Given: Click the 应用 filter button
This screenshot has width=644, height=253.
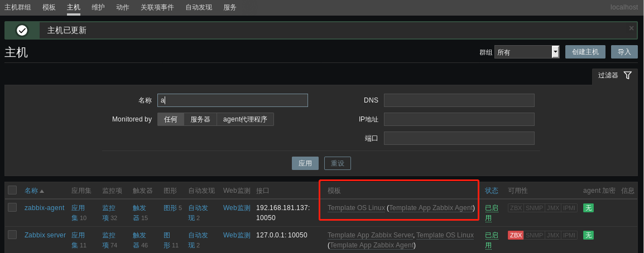Looking at the screenshot, I should pos(305,163).
